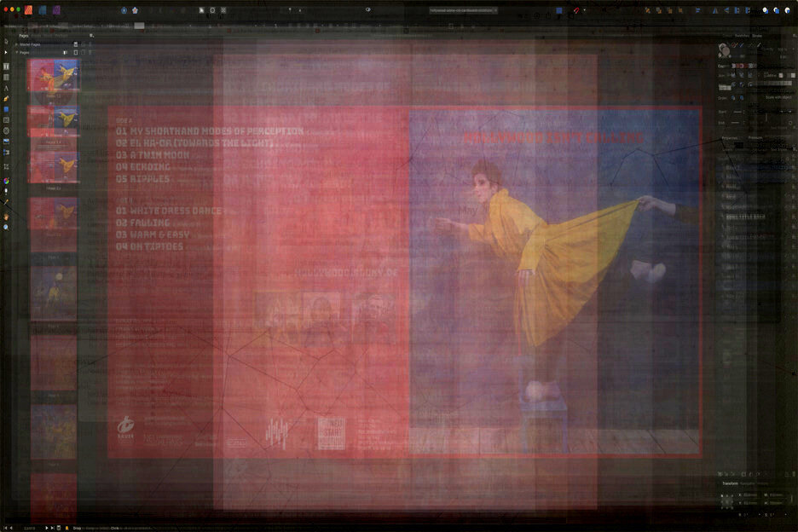Viewport: 798px width, 532px height.
Task: Select the Zoom magnifier tool
Action: [x=6, y=227]
